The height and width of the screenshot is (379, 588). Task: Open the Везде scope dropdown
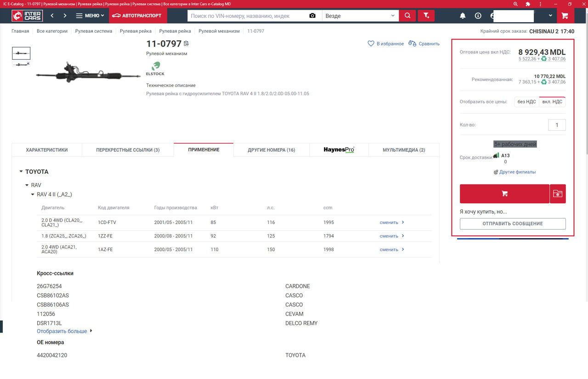click(360, 16)
